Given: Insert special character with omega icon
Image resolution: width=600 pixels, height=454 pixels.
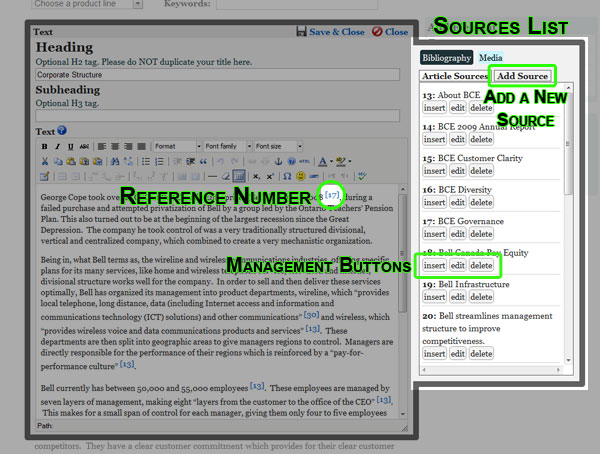Looking at the screenshot, I should [287, 176].
